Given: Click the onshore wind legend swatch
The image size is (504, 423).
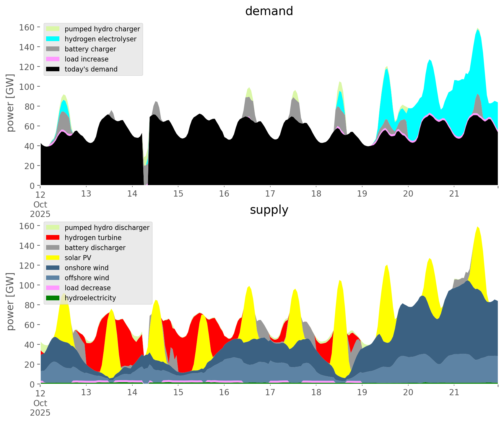Looking at the screenshot, I should 53,268.
